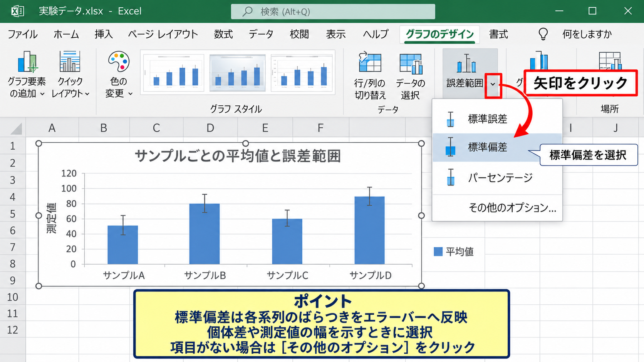Select the third chart style thumbnail
The image size is (644, 362).
pyautogui.click(x=302, y=73)
